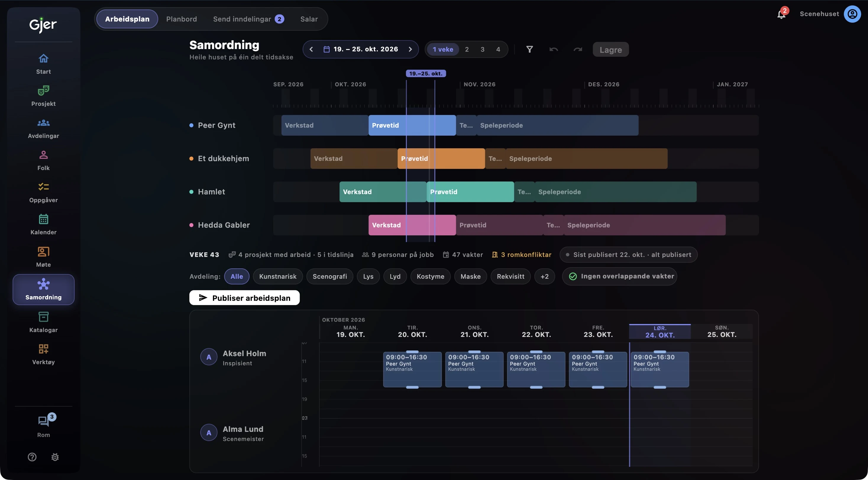
Task: Go to next week arrow
Action: pos(410,49)
